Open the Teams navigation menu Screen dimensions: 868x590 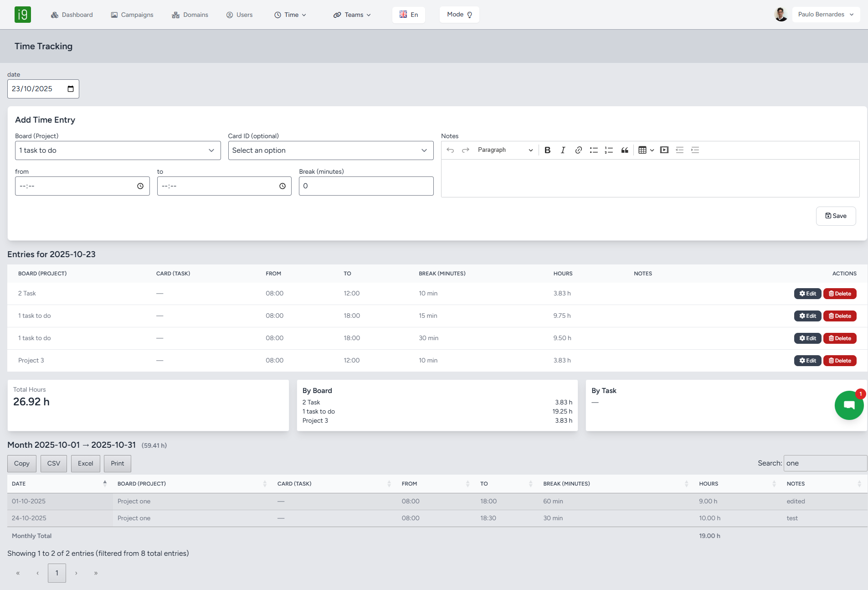[352, 15]
